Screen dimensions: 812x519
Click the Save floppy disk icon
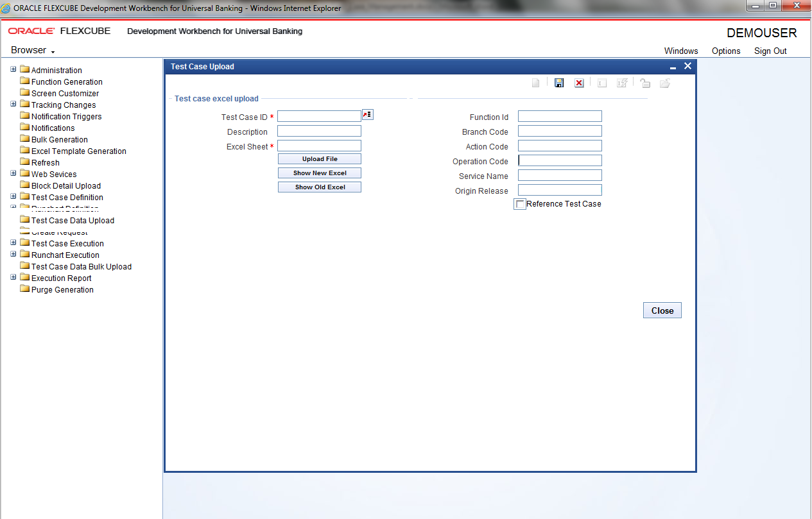pyautogui.click(x=559, y=83)
